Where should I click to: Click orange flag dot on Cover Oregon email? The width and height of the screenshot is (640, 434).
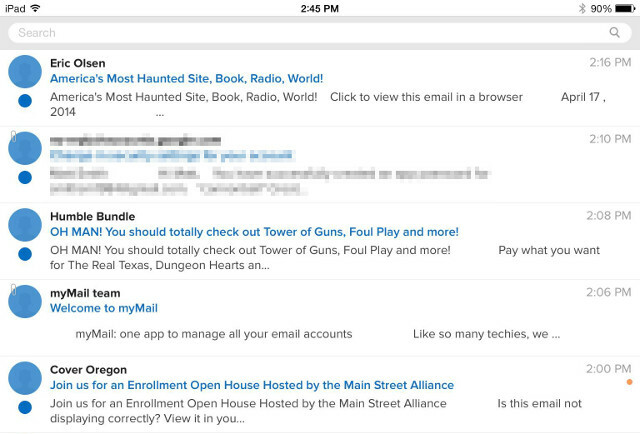(x=629, y=382)
